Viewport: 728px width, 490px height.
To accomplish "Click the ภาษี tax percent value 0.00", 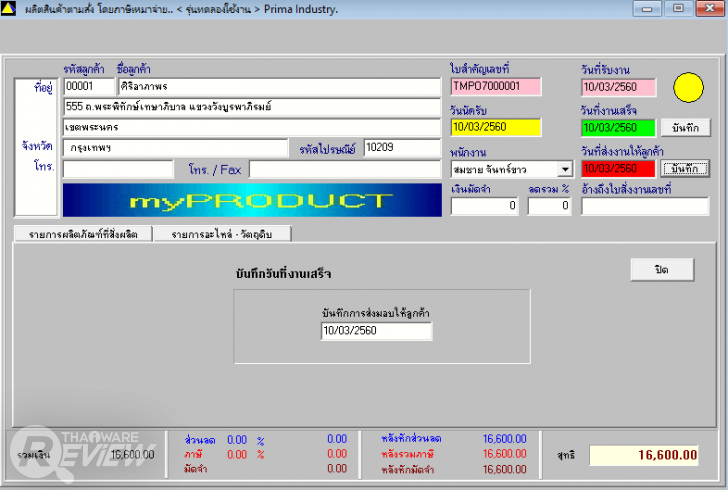I will (x=237, y=455).
